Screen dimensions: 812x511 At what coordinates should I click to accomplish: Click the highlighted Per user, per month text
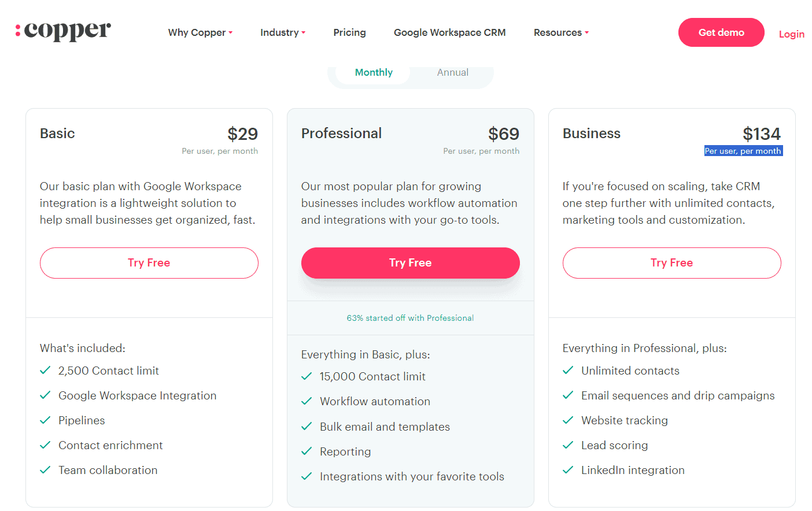coord(743,150)
